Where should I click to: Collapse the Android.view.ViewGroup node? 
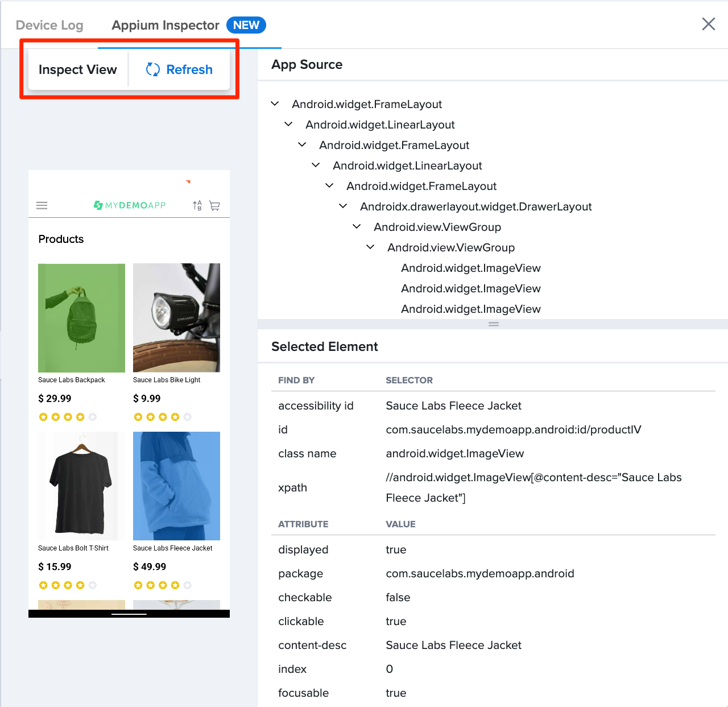pyautogui.click(x=356, y=226)
